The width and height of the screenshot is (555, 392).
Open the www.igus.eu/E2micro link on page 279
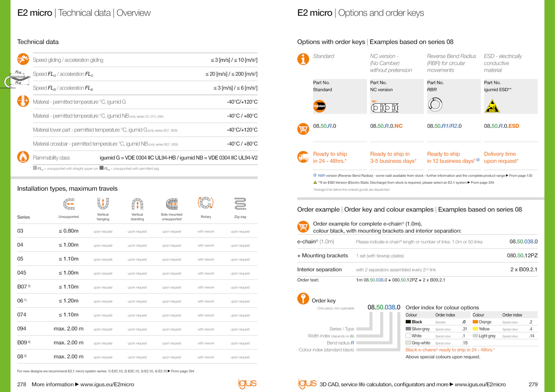[x=480, y=384]
